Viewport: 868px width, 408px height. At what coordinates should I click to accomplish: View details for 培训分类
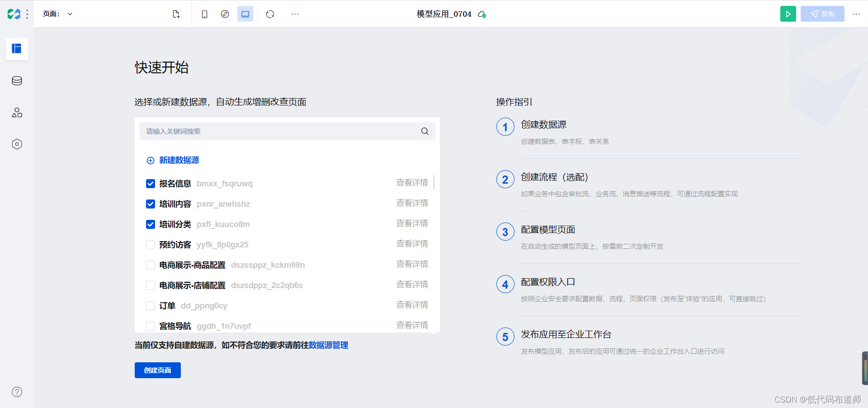click(412, 223)
